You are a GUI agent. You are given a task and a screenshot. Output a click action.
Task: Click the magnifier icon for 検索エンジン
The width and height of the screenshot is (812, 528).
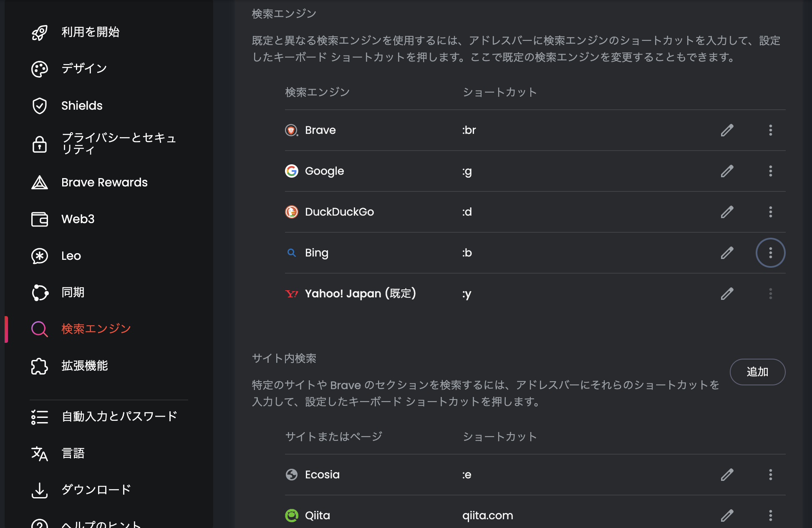[x=40, y=329]
